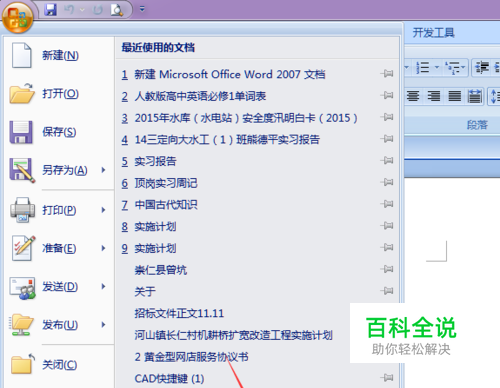
Task: Click the numbered list icon in ribbon
Action: (423, 67)
